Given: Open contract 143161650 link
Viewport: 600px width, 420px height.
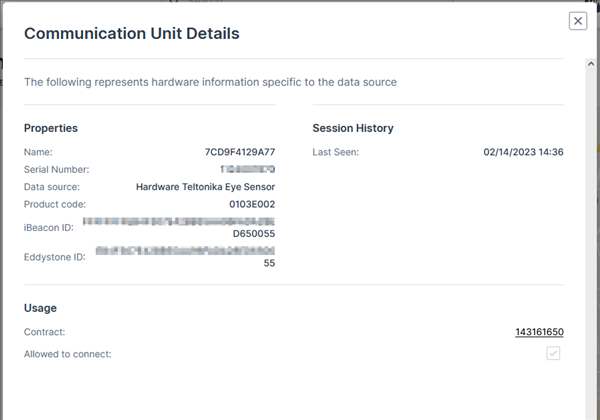Looking at the screenshot, I should tap(539, 331).
